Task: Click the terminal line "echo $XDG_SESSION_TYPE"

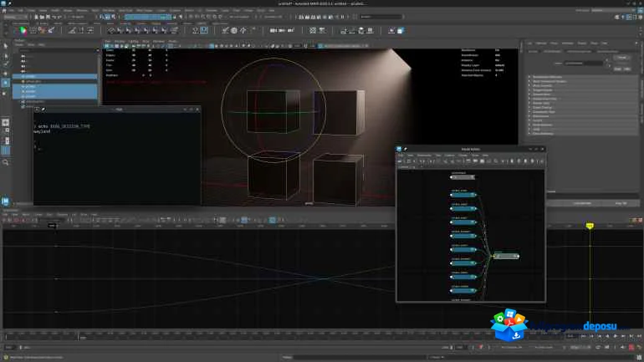Action: click(62, 126)
